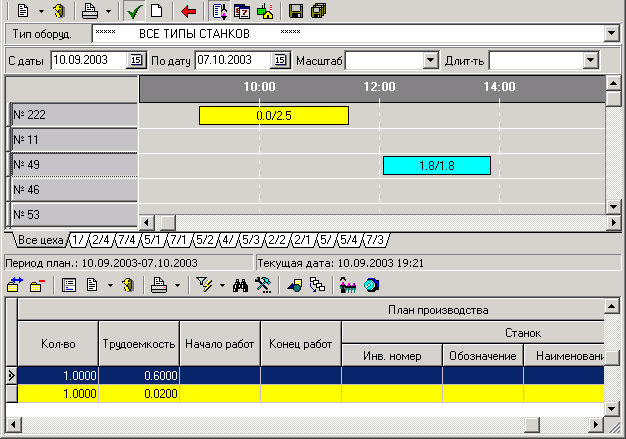
Task: Select the 2/4 workshop tab
Action: [101, 240]
